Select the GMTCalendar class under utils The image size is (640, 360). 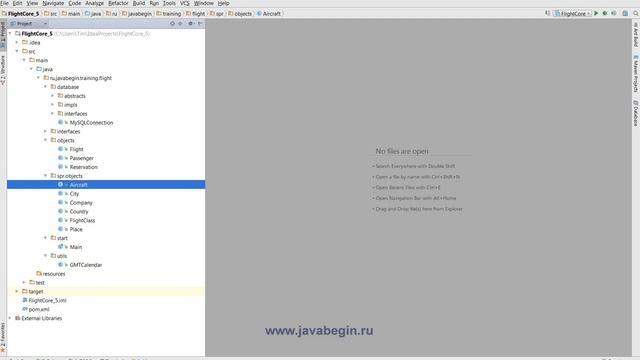tap(86, 265)
